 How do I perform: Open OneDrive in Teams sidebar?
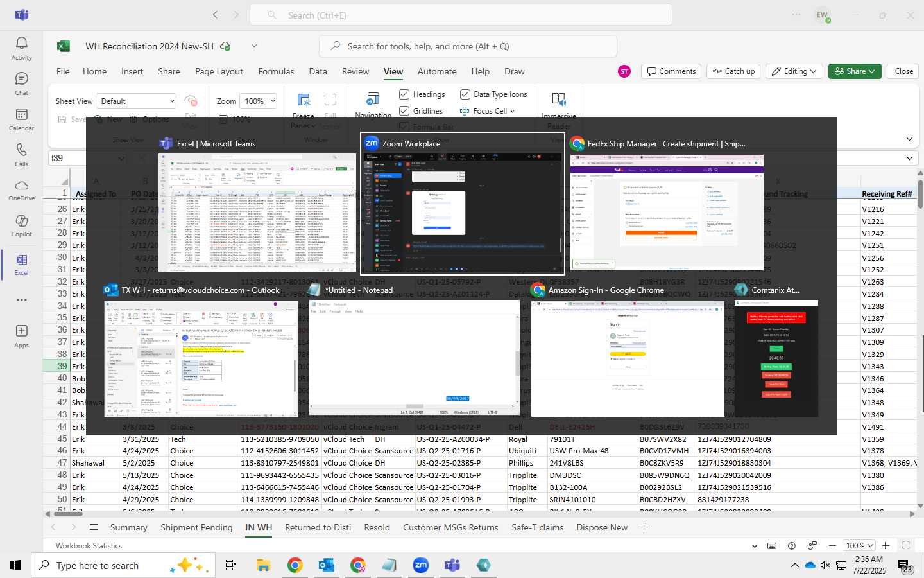[x=21, y=190]
